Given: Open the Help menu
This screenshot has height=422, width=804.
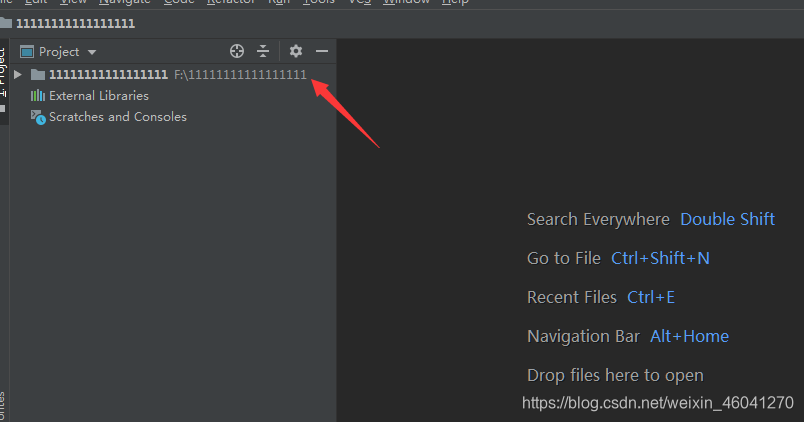Looking at the screenshot, I should coord(455,2).
